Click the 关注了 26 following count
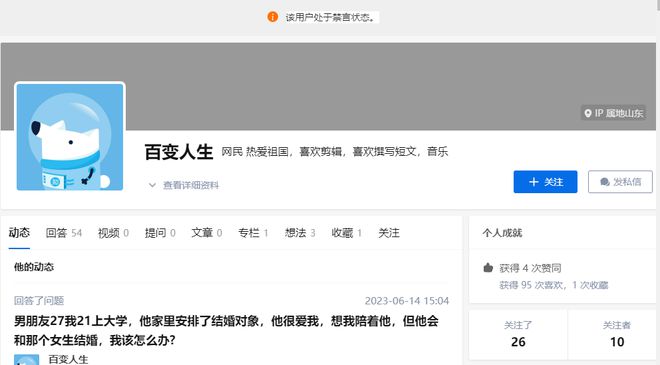660x365 pixels. coord(518,335)
